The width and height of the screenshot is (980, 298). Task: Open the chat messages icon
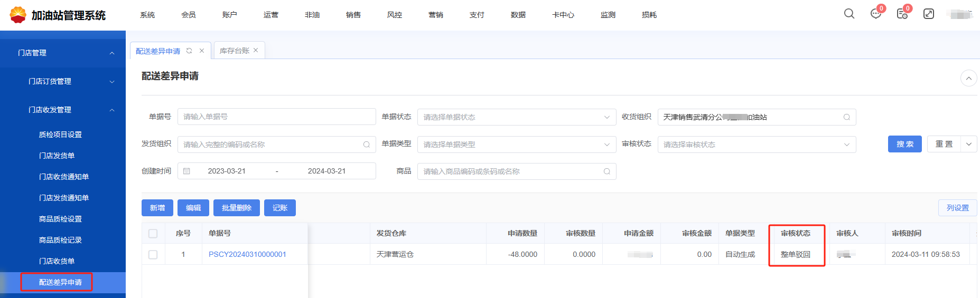pyautogui.click(x=875, y=14)
